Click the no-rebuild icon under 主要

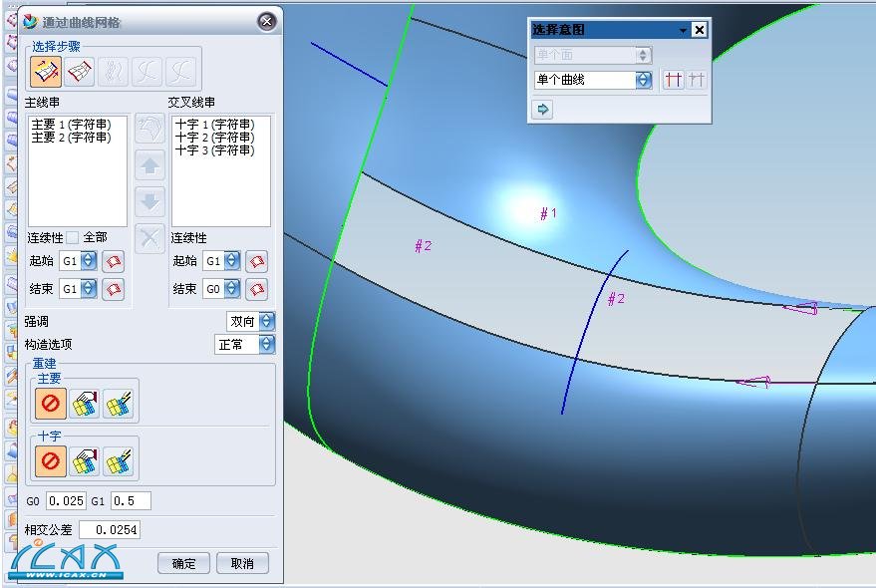52,404
